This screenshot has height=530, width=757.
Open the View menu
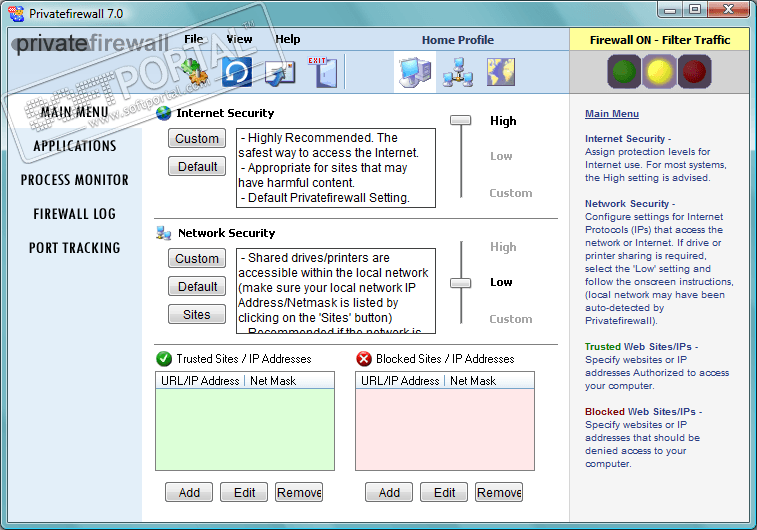pos(239,39)
